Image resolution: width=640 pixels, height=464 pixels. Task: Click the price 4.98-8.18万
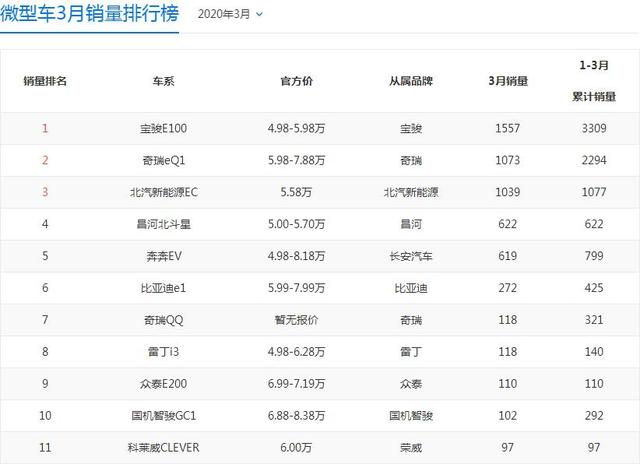296,256
